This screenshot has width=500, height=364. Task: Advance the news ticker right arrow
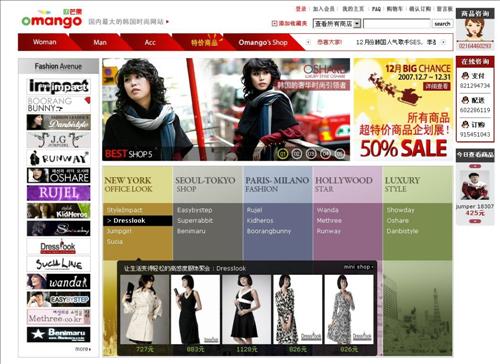(443, 42)
